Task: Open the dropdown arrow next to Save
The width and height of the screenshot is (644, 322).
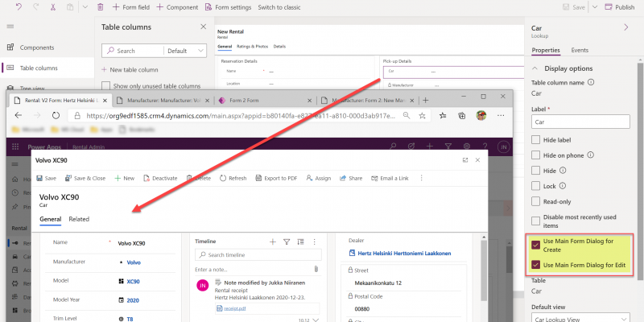Action: (x=595, y=7)
